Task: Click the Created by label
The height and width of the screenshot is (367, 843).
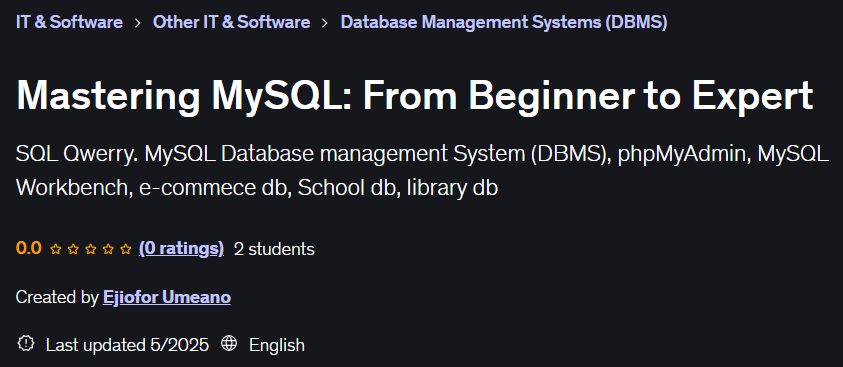Action: point(57,297)
